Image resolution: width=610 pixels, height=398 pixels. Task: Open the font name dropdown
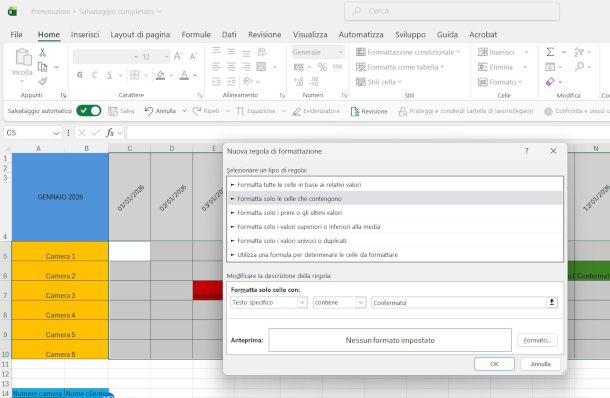tap(136, 57)
